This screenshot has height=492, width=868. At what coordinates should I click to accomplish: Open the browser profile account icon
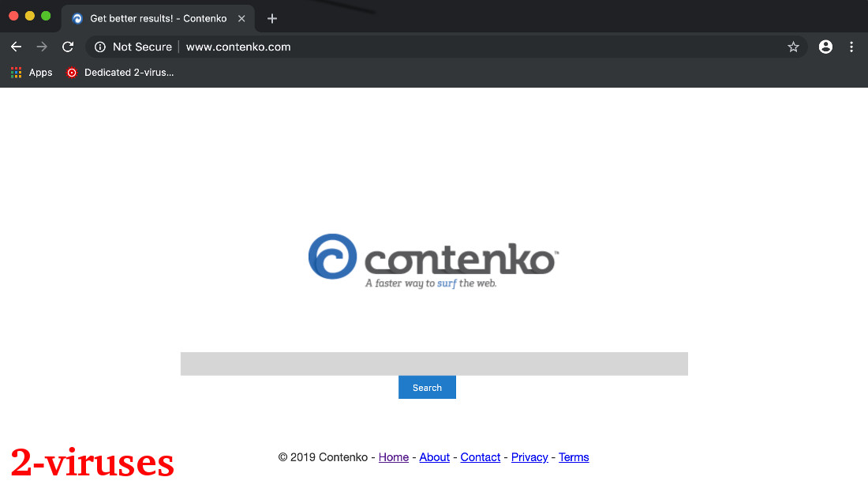825,47
